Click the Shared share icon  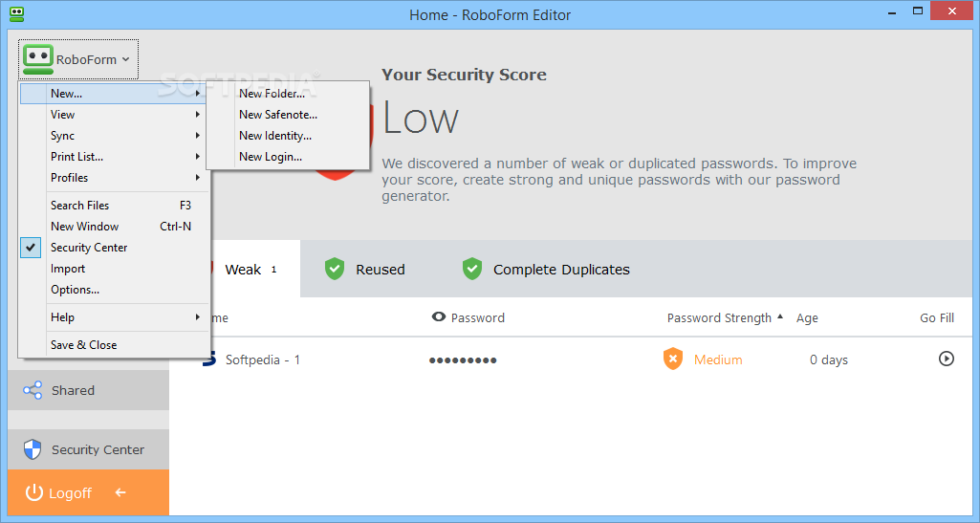point(33,390)
